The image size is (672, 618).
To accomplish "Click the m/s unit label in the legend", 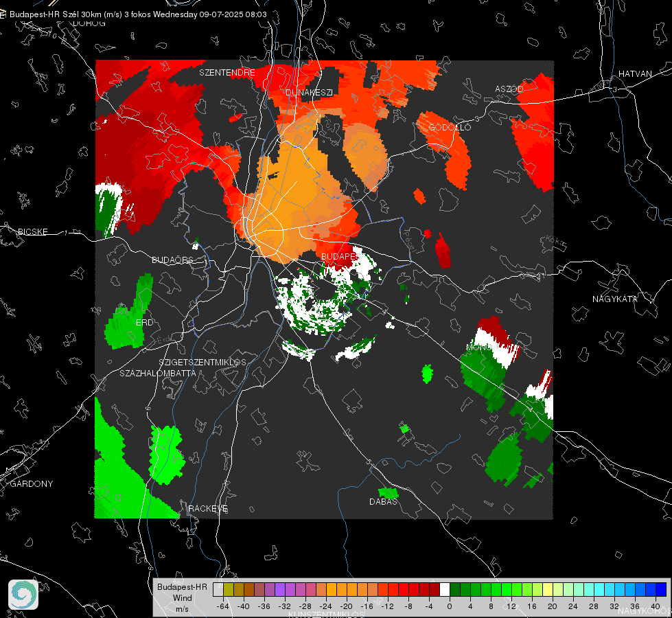I will pos(182,608).
